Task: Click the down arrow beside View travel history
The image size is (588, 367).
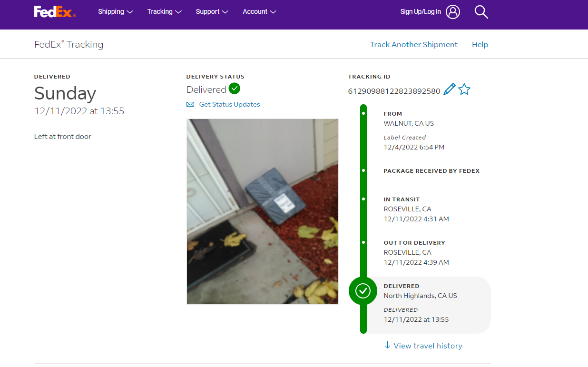Action: [x=387, y=345]
